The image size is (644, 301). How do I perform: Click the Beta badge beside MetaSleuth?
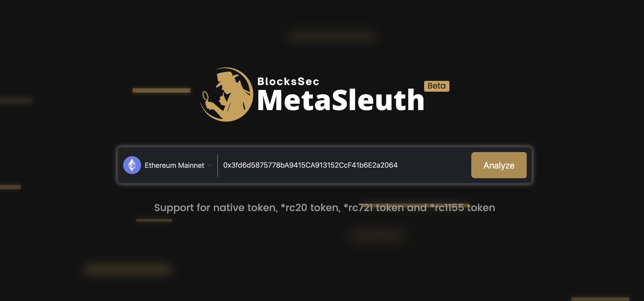click(x=437, y=86)
